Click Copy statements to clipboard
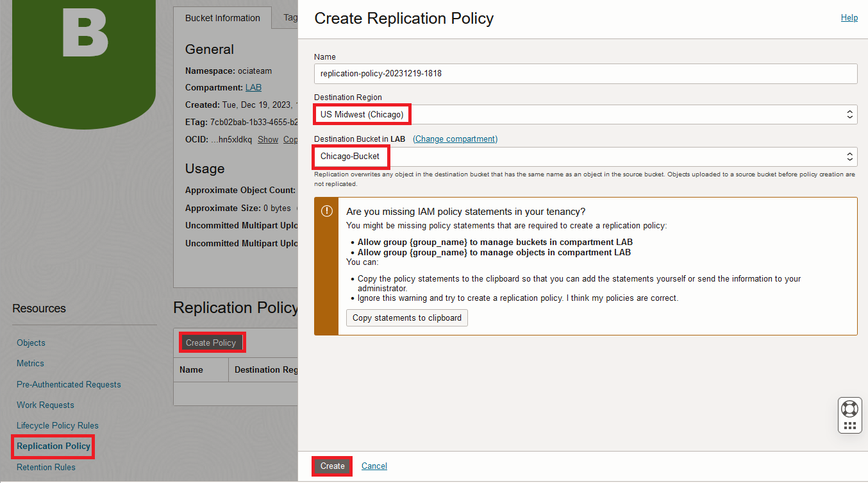 (x=406, y=318)
